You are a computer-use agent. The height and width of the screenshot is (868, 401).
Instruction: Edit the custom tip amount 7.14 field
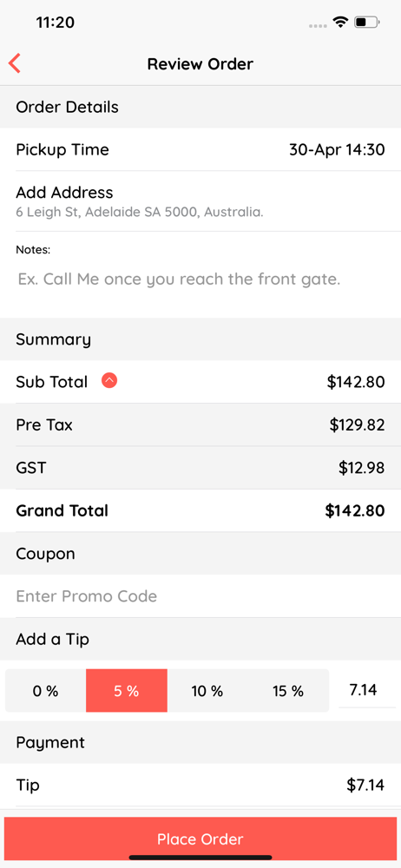pyautogui.click(x=363, y=690)
